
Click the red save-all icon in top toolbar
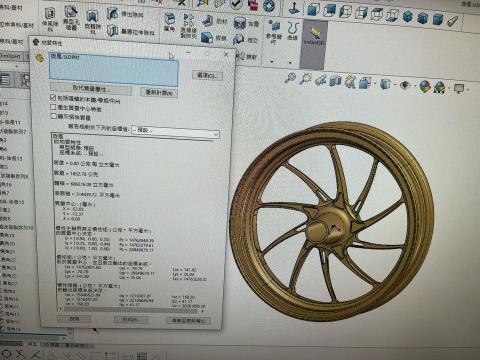pos(253,5)
